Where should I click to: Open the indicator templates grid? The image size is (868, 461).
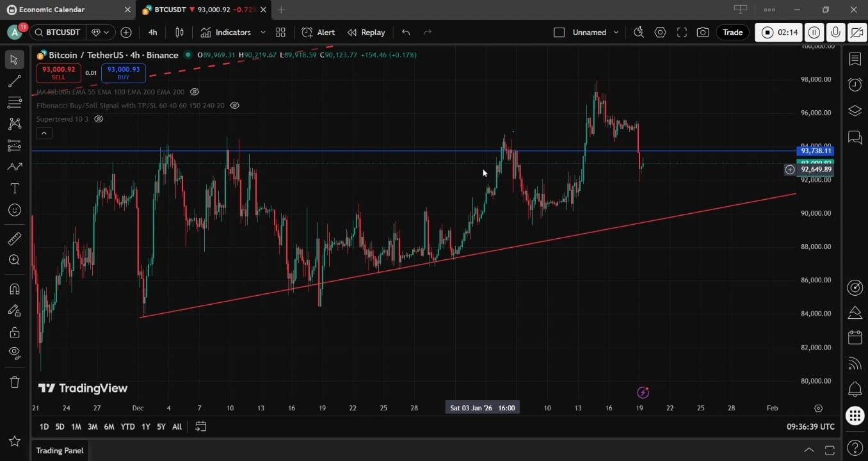280,33
